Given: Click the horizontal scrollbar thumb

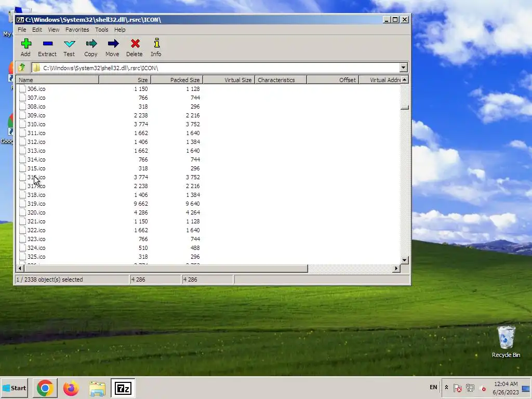Looking at the screenshot, I should [166, 269].
